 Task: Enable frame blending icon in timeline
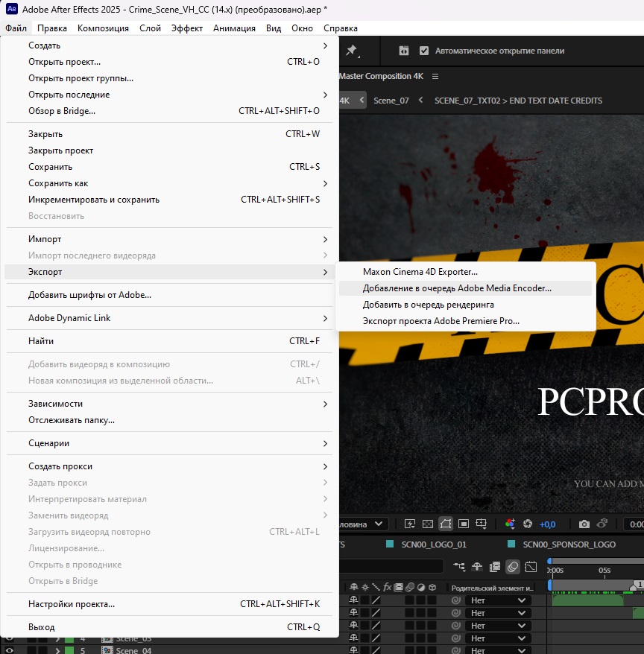click(x=495, y=567)
